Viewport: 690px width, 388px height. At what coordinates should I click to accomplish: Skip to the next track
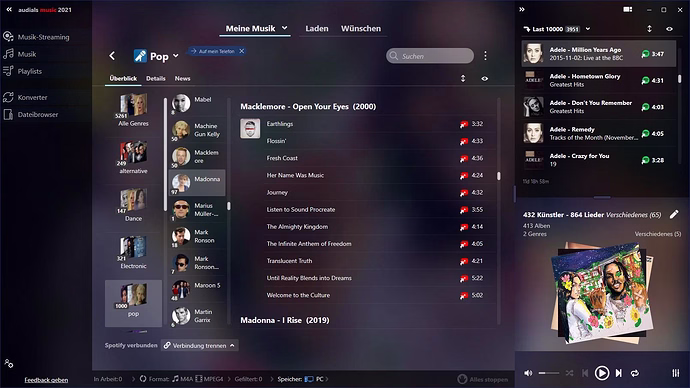619,373
